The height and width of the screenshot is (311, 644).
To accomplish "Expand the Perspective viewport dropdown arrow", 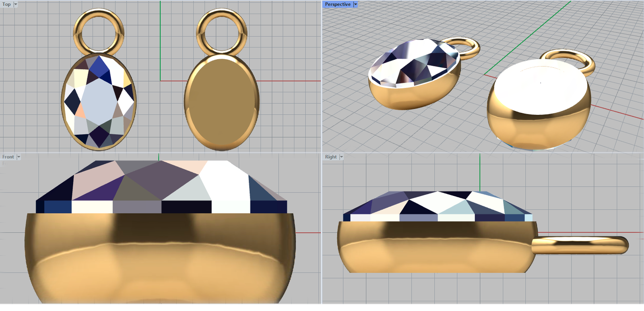I will point(355,4).
